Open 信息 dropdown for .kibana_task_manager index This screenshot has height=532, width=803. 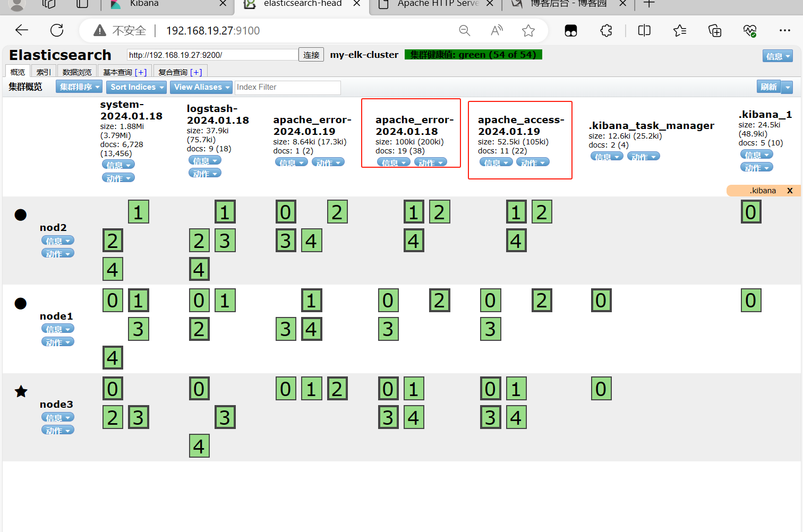[607, 157]
